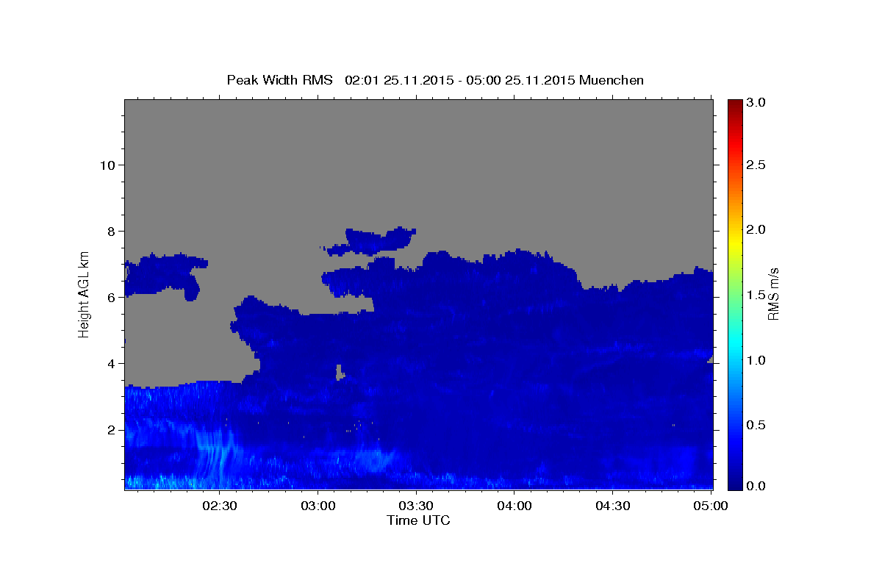This screenshot has width=882, height=588.
Task: Click the colorbar value 1.0
Action: [x=757, y=360]
